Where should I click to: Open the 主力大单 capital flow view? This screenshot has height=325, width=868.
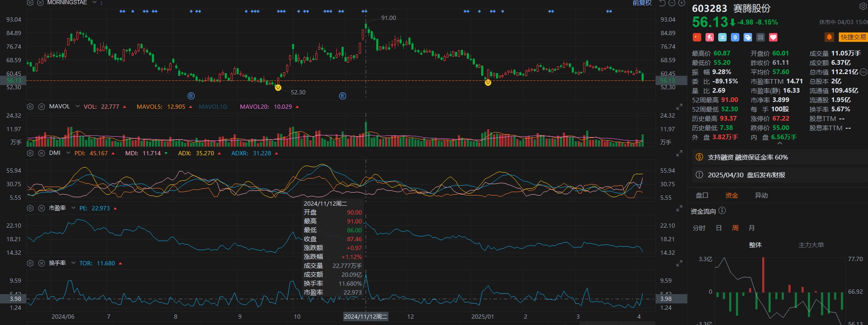point(811,245)
